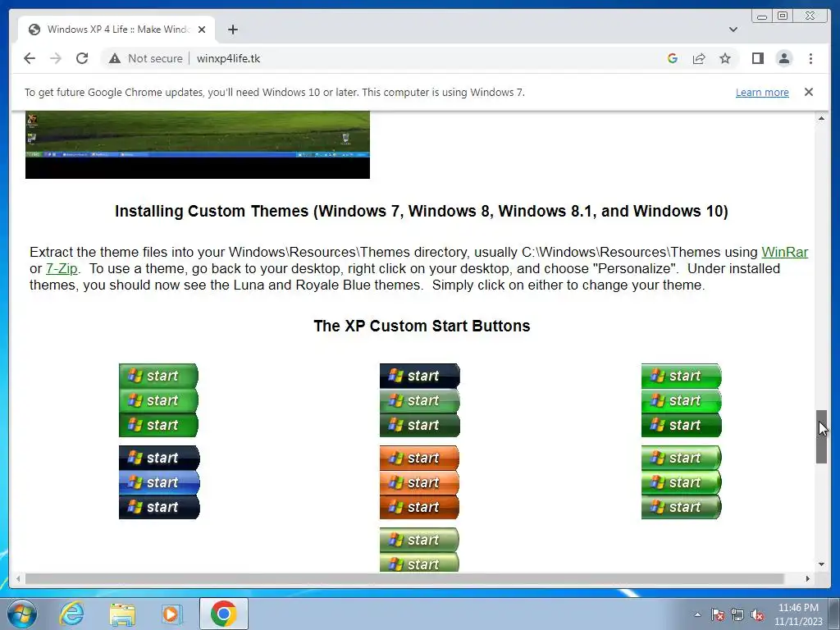Open the Chrome three-dot menu

coord(810,58)
